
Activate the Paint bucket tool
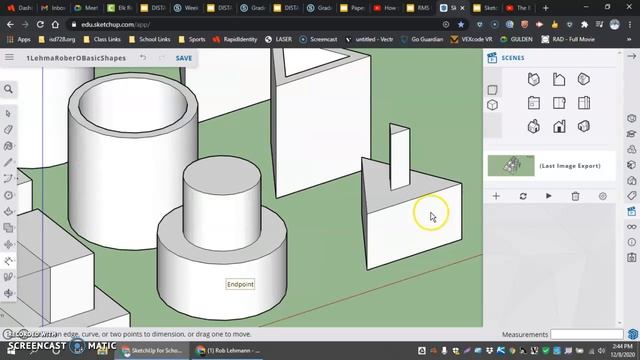point(8,146)
